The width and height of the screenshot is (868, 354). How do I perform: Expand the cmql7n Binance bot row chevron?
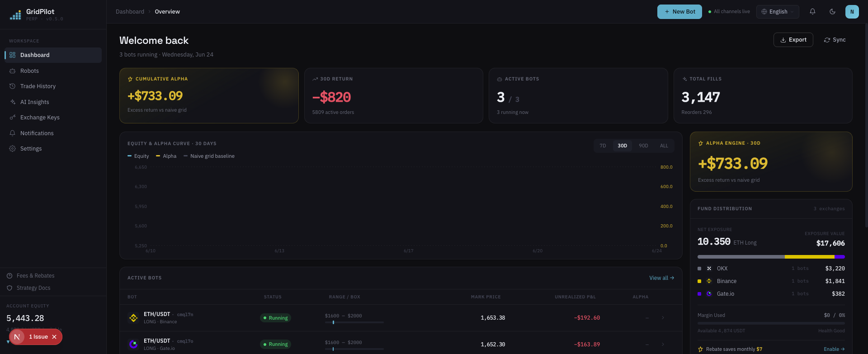[x=663, y=318]
